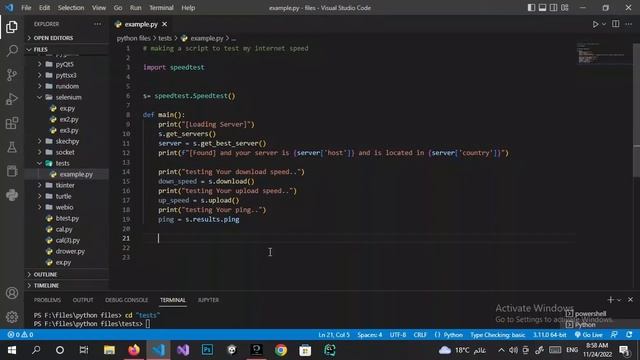Viewport: 640px width, 360px height.
Task: Expand the tkinter folder
Action: click(67, 185)
